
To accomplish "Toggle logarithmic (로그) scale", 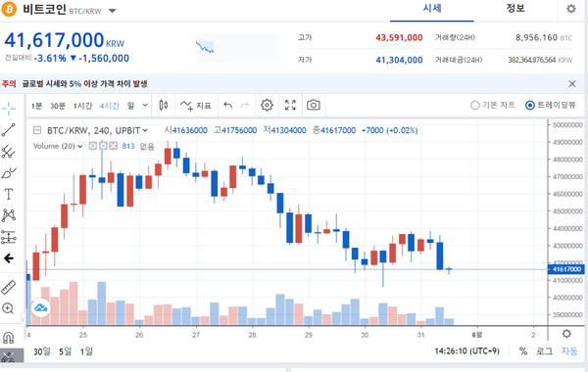I will [x=544, y=351].
